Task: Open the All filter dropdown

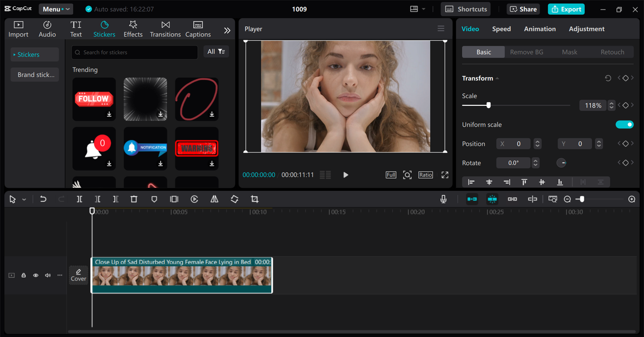Action: point(216,51)
